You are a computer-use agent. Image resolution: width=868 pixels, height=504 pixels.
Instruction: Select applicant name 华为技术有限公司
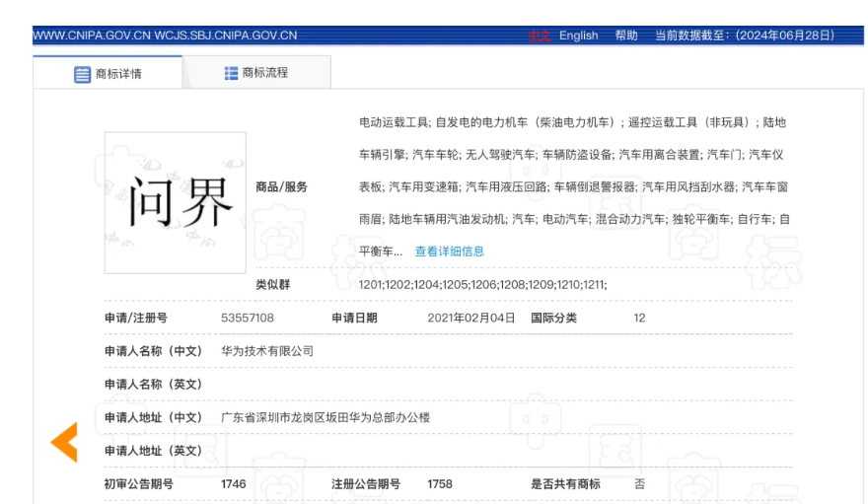click(x=267, y=351)
